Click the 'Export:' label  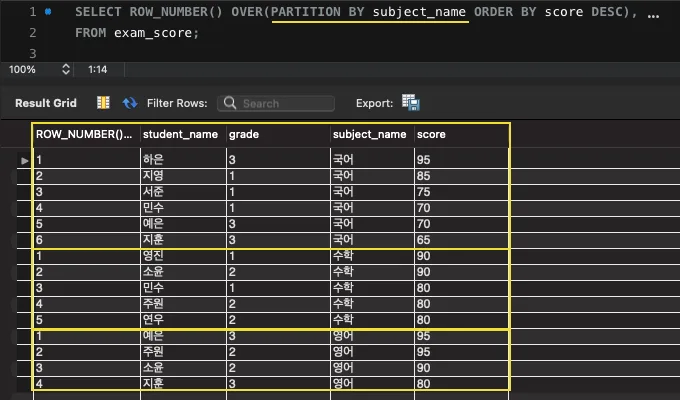tap(374, 103)
